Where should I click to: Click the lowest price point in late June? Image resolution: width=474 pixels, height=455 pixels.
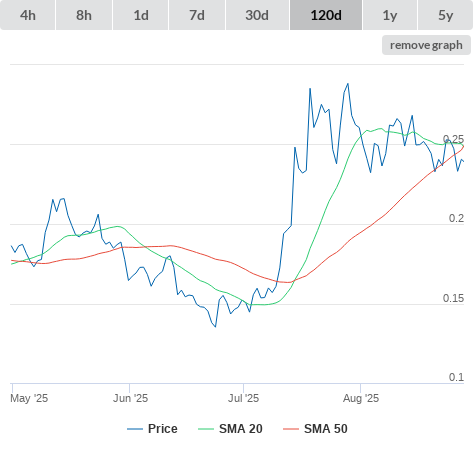point(215,327)
